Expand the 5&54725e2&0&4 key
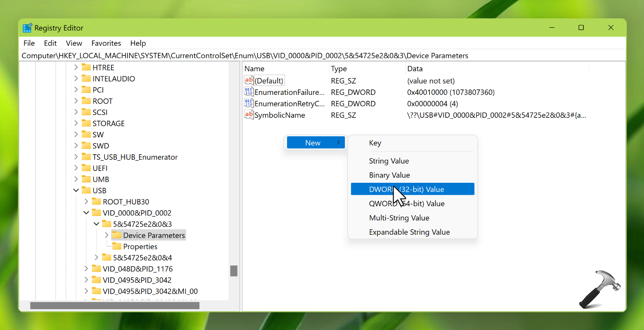644x330 pixels. click(96, 257)
